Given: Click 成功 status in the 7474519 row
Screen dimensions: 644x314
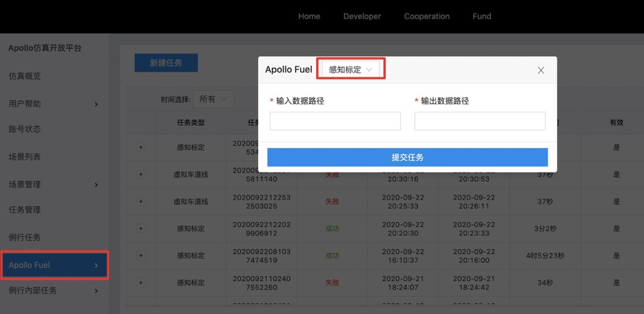Looking at the screenshot, I should tap(332, 256).
